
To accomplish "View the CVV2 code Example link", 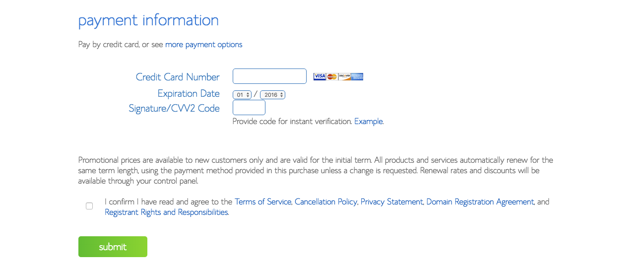I will click(x=368, y=121).
